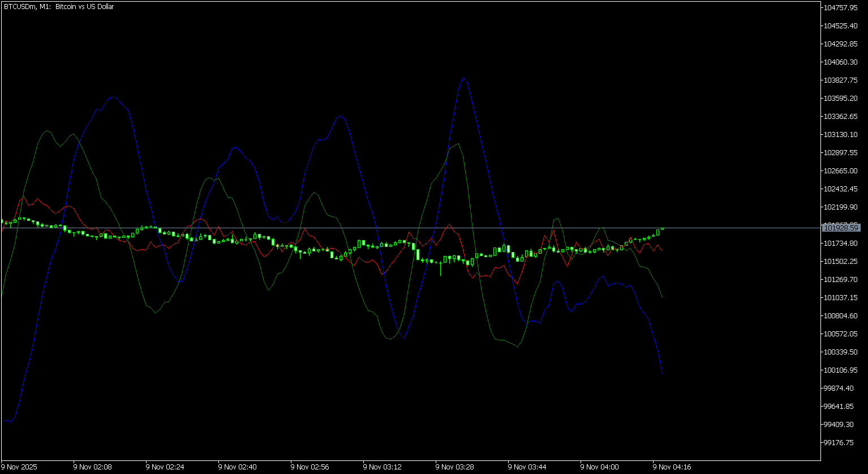The width and height of the screenshot is (868, 474).
Task: Select the 9 Nov 2025 date label
Action: (20, 467)
